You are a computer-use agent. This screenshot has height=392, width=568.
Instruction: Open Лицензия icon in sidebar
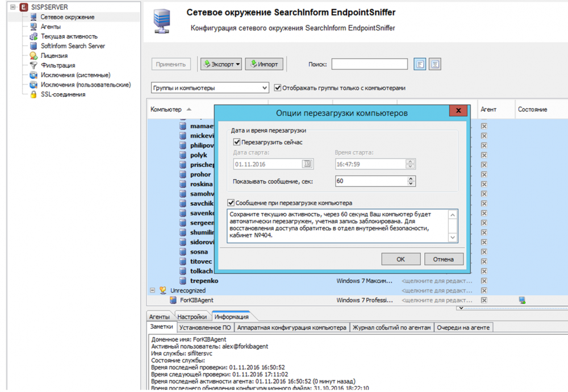pos(34,56)
